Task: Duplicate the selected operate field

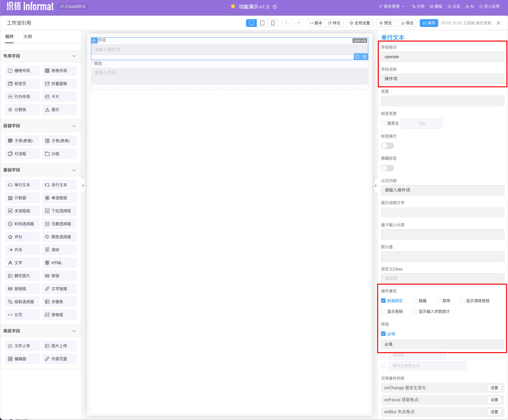Action: click(x=357, y=57)
